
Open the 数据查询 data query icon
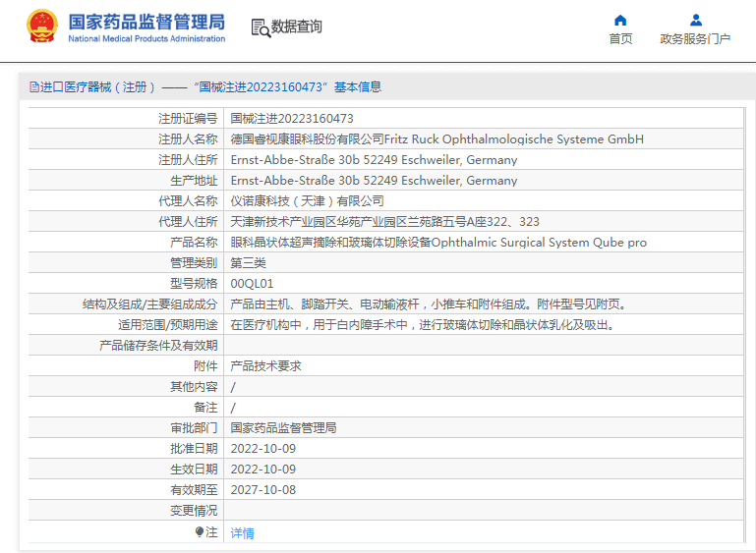[x=261, y=28]
